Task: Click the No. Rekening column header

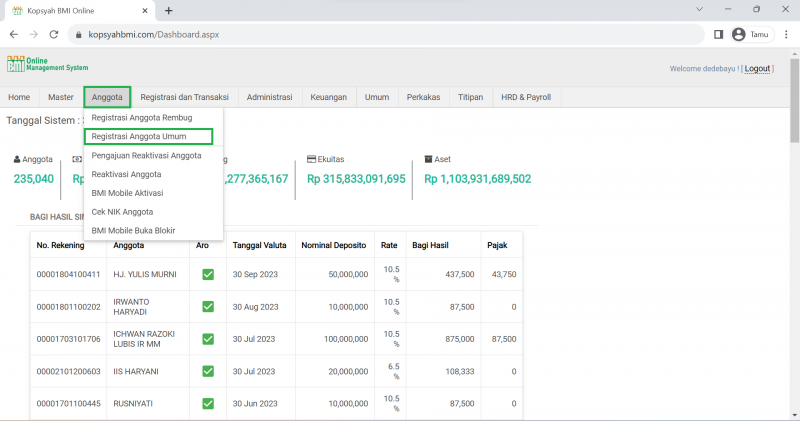Action: (60, 245)
